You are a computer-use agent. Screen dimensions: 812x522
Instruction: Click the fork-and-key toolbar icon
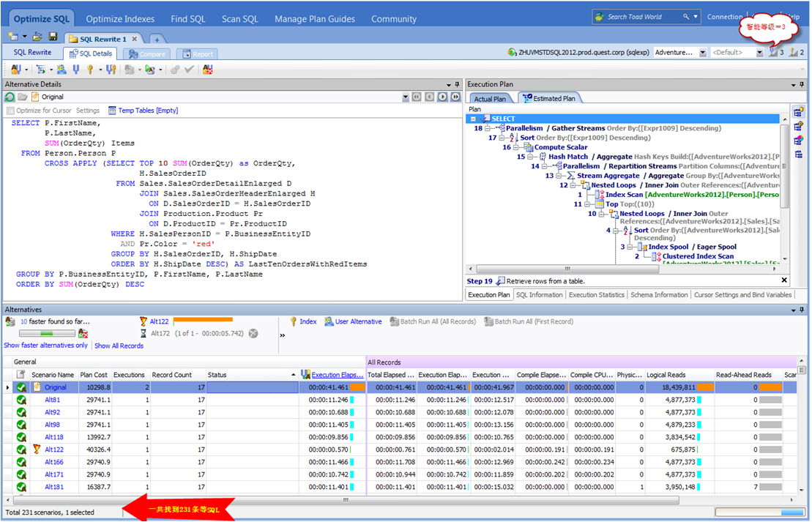click(x=111, y=70)
